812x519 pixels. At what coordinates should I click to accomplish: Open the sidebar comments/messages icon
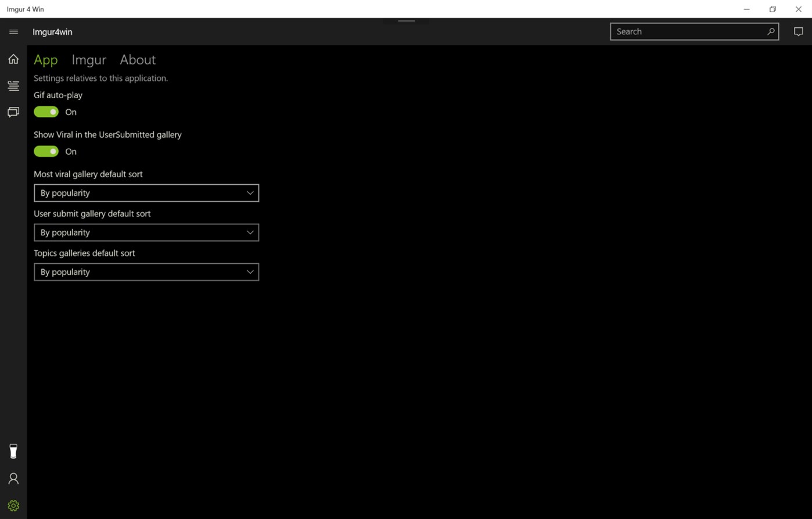point(13,112)
